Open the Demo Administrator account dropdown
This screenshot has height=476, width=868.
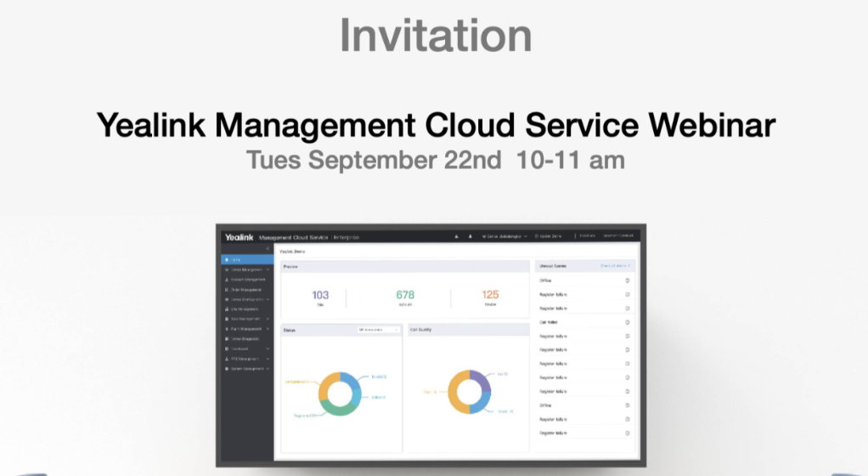click(x=504, y=236)
